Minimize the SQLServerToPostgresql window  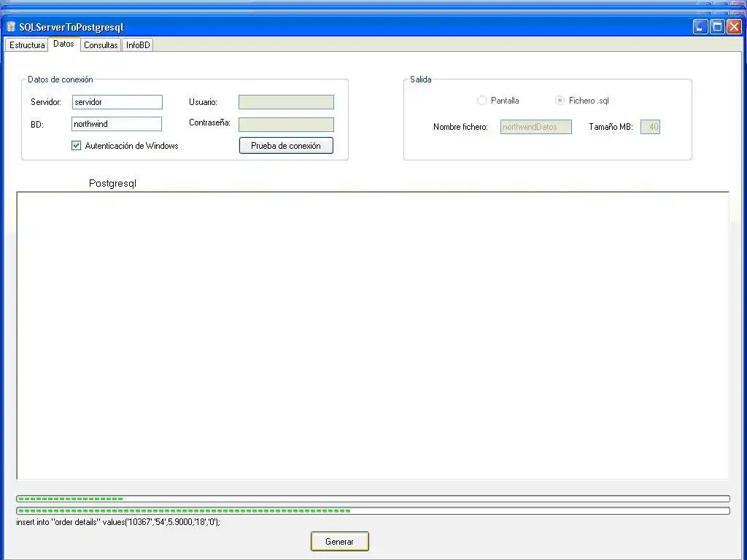click(700, 27)
